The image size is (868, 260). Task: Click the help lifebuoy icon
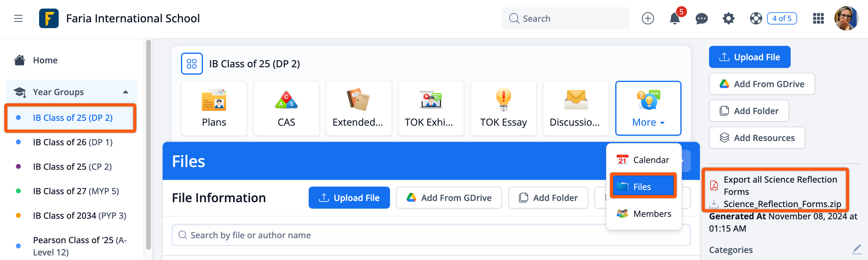tap(756, 19)
